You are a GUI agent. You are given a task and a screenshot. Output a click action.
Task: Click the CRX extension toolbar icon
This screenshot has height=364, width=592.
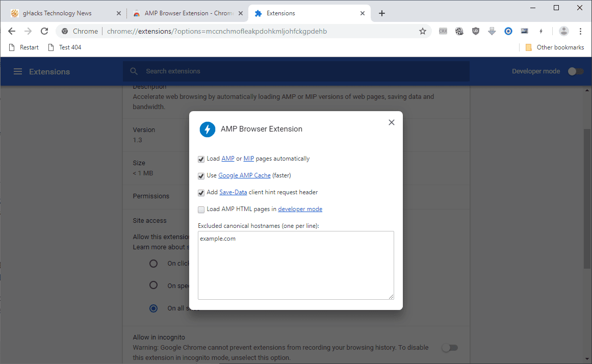(x=443, y=31)
